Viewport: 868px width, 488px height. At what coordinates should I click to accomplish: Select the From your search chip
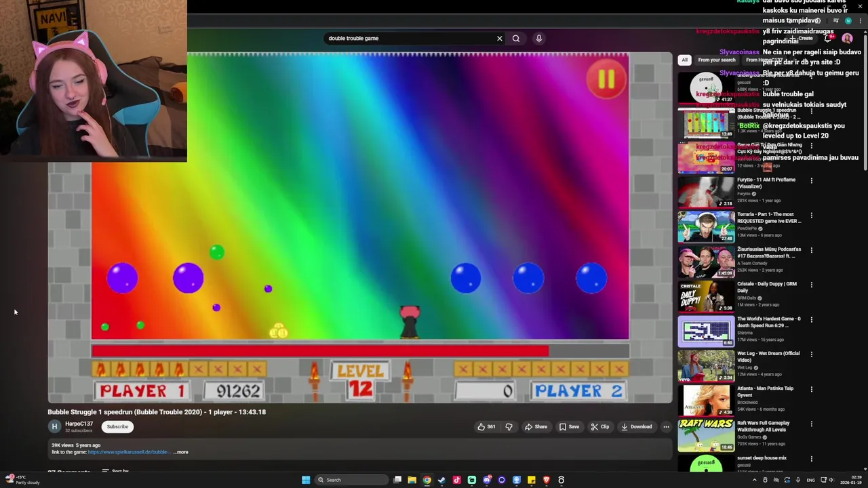[716, 60]
